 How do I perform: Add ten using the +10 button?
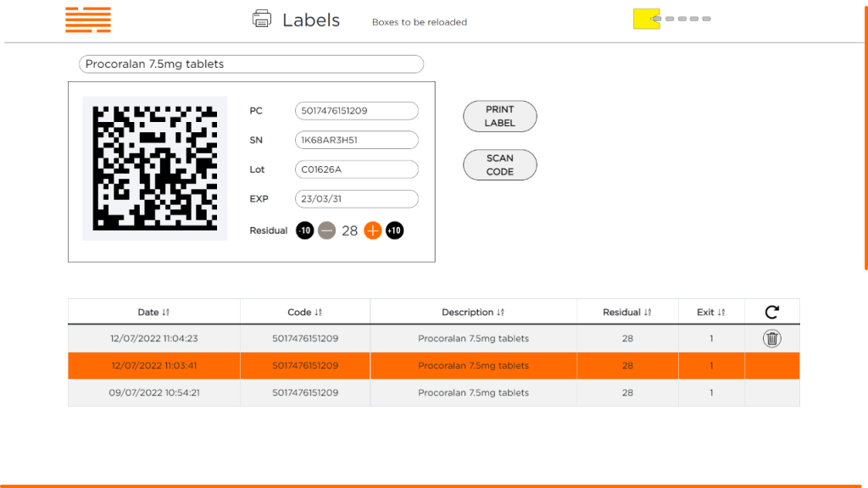coord(395,230)
